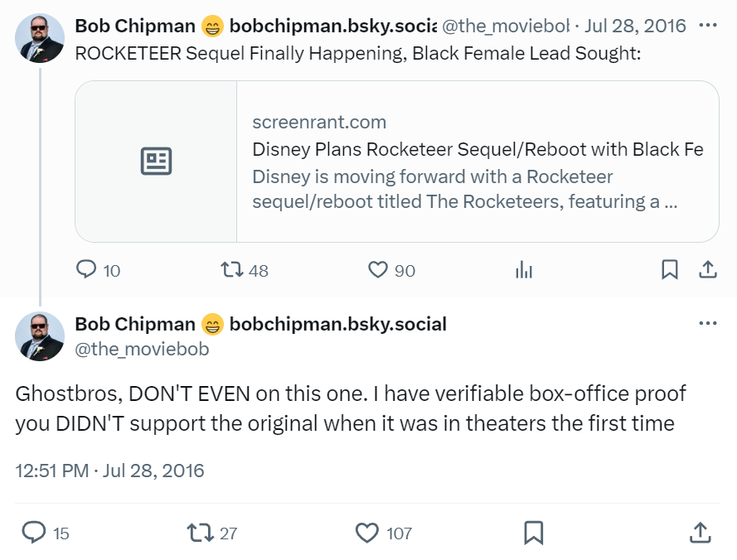Share the Ghostbros tweet
Image resolution: width=737 pixels, height=560 pixels.
tap(700, 533)
